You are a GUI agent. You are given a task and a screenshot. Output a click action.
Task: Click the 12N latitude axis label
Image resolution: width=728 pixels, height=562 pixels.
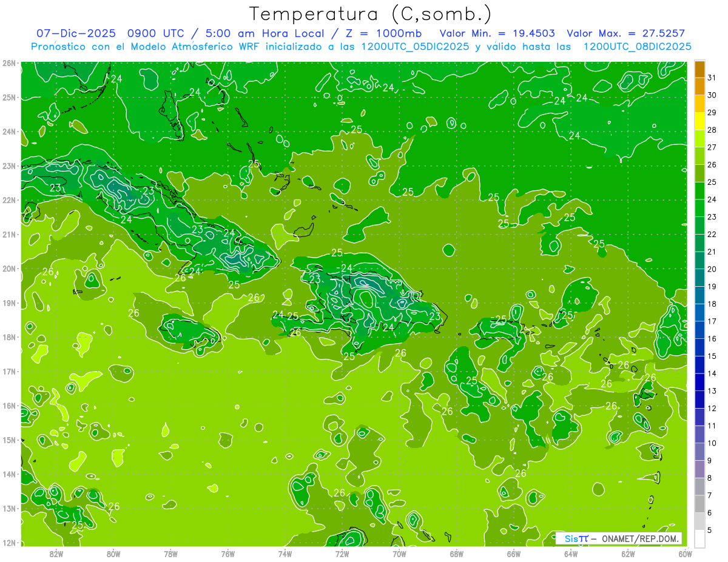[8, 543]
